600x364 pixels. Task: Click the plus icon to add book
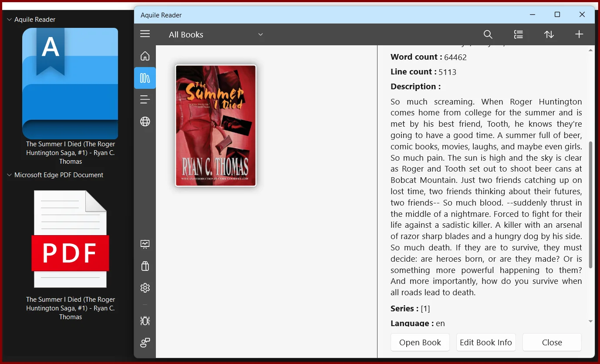579,34
